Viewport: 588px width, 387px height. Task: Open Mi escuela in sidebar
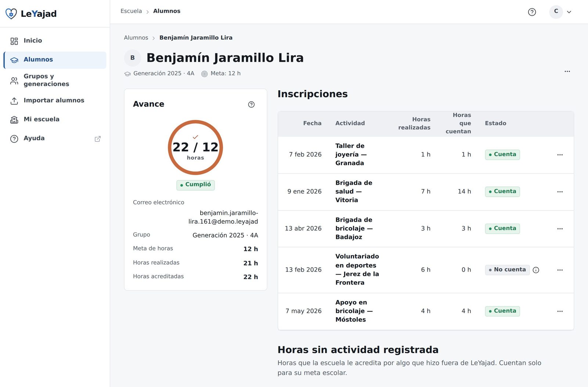coord(55,119)
